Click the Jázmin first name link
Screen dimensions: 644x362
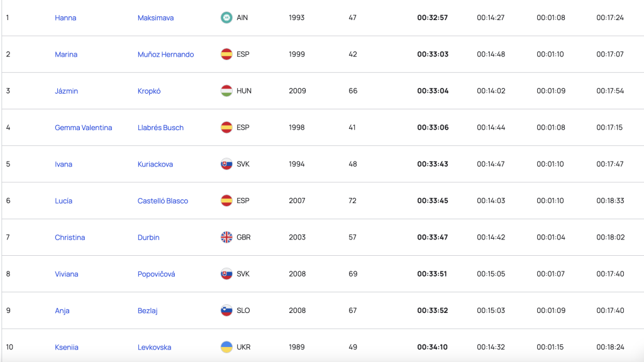(x=66, y=90)
